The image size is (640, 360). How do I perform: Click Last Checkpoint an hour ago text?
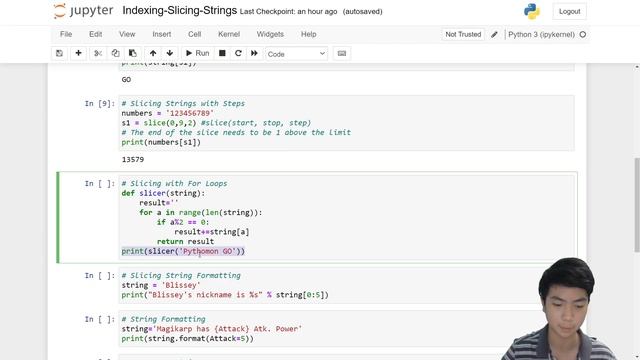tap(289, 12)
